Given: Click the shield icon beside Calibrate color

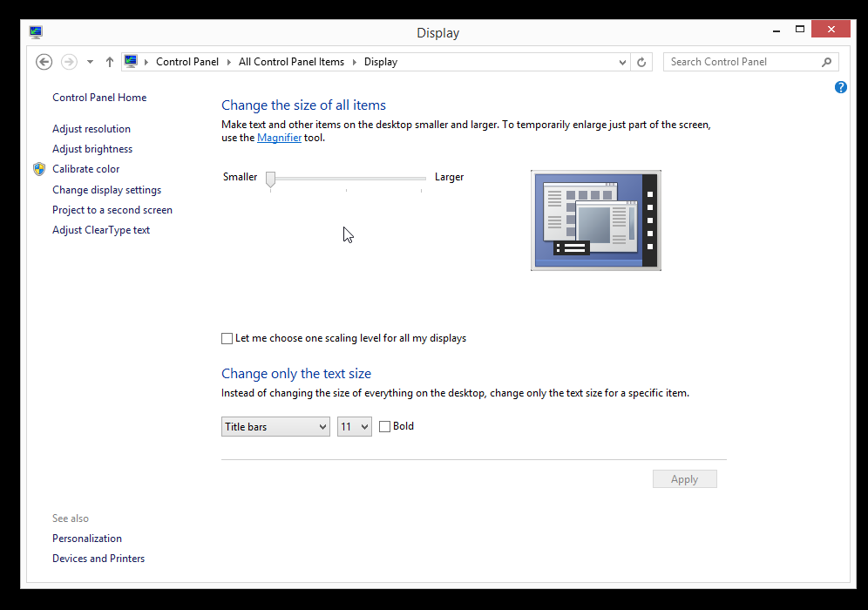Looking at the screenshot, I should [x=38, y=169].
